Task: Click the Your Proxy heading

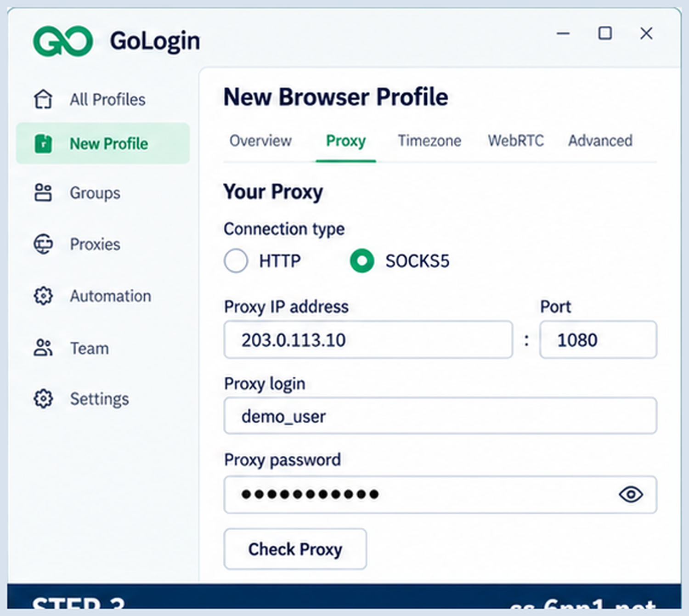Action: click(x=273, y=192)
